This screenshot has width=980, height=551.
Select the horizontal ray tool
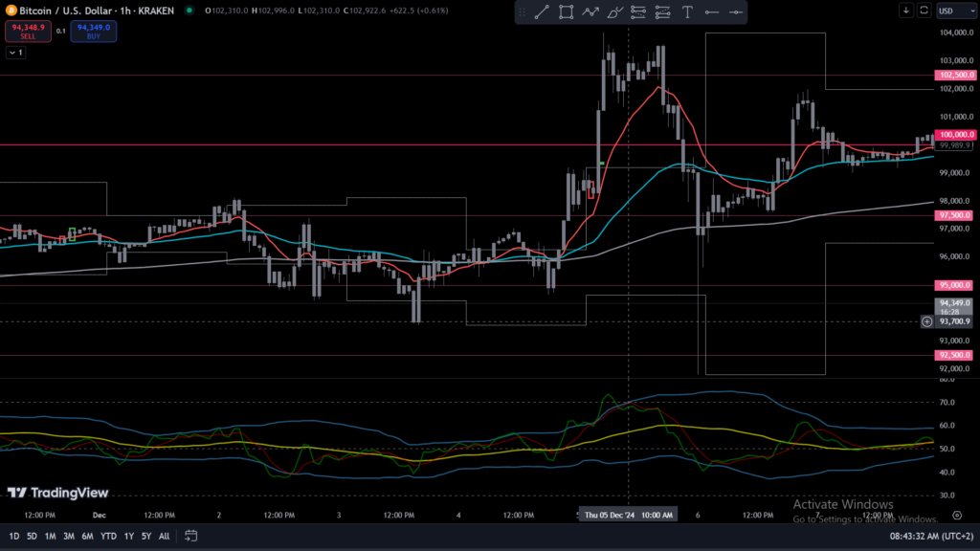[x=711, y=12]
